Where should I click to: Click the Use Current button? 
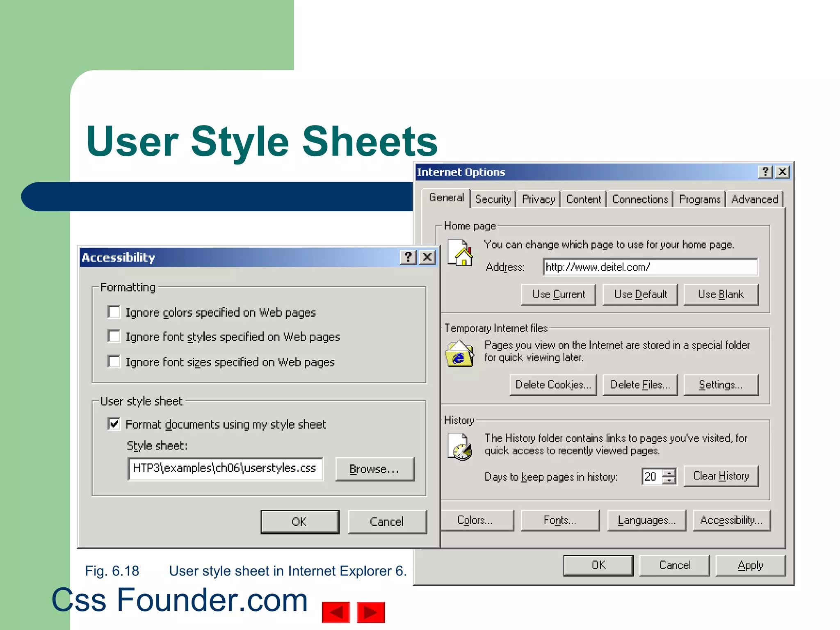559,294
